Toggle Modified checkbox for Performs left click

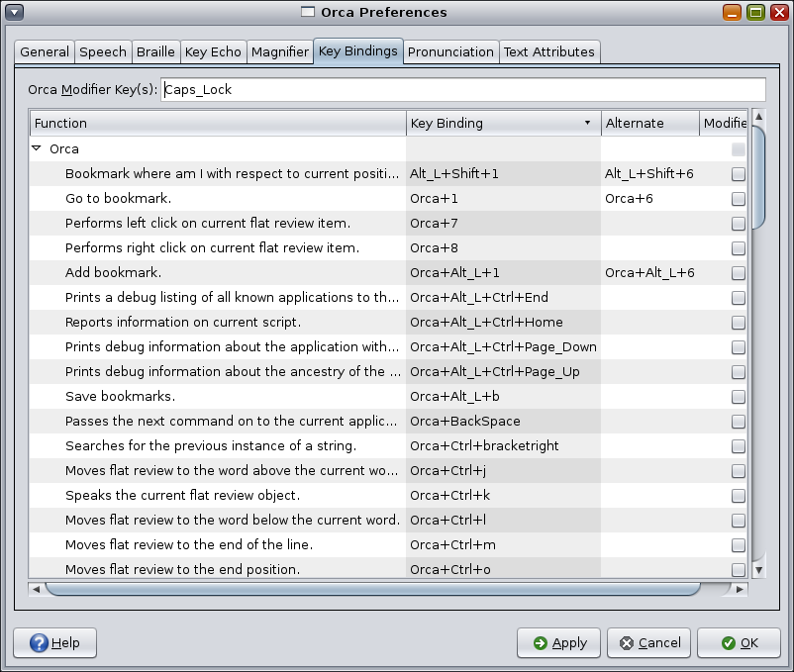[x=739, y=224]
